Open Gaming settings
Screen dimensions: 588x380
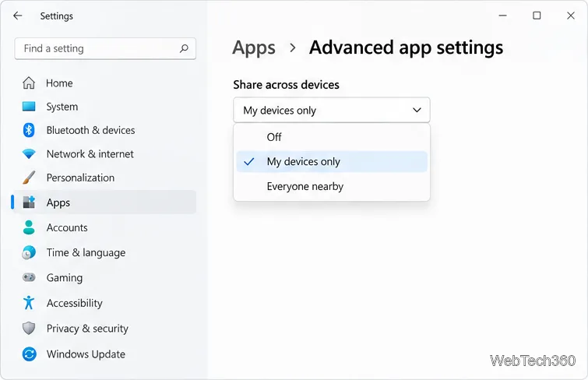(105, 277)
